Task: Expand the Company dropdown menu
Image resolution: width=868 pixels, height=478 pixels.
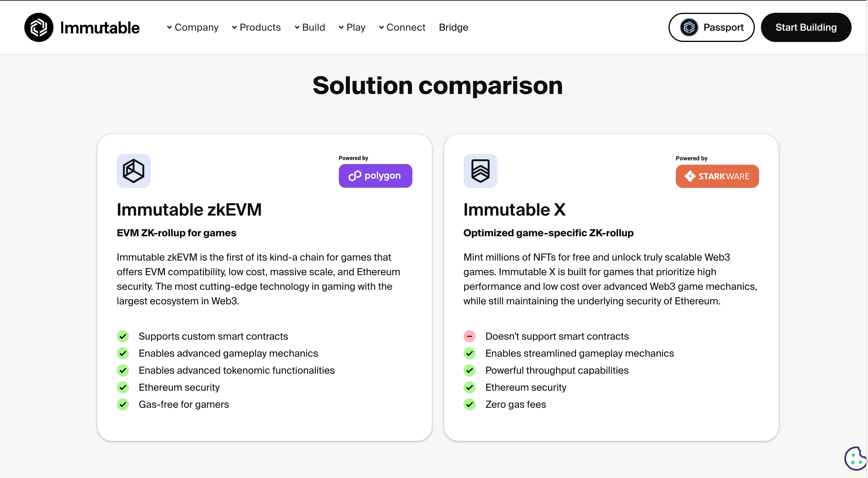Action: [x=193, y=27]
